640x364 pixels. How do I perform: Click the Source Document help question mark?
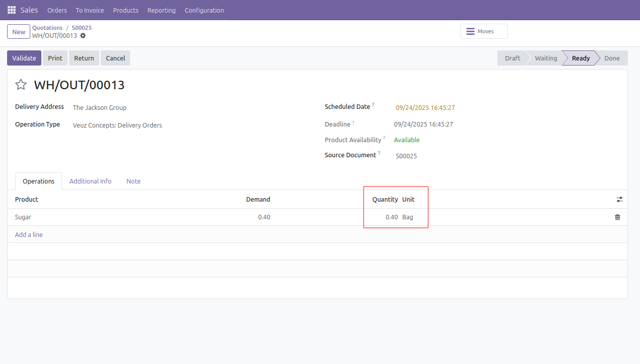[x=379, y=153]
